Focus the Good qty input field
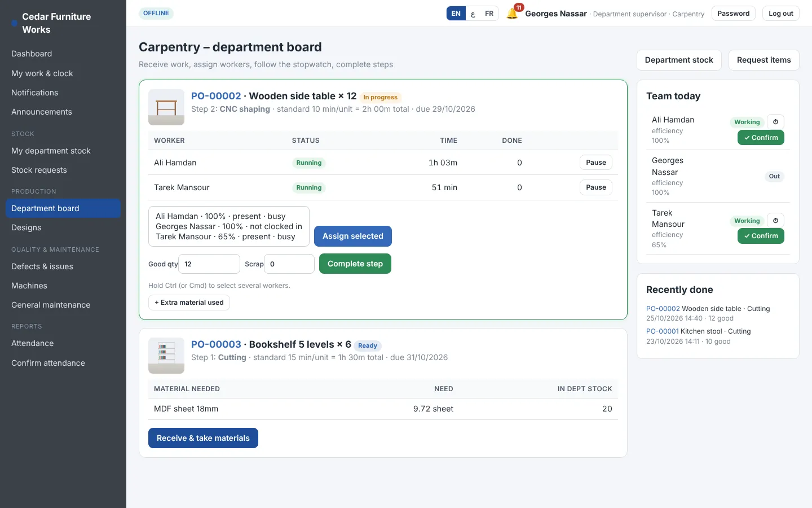Image resolution: width=812 pixels, height=508 pixels. point(209,264)
